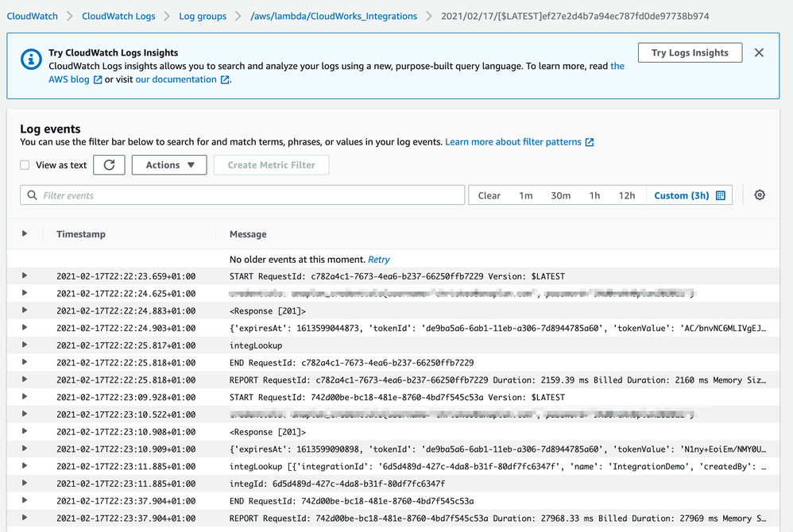Screen dimensions: 793x532
Task: Enable the View as text checkbox
Action: point(25,165)
